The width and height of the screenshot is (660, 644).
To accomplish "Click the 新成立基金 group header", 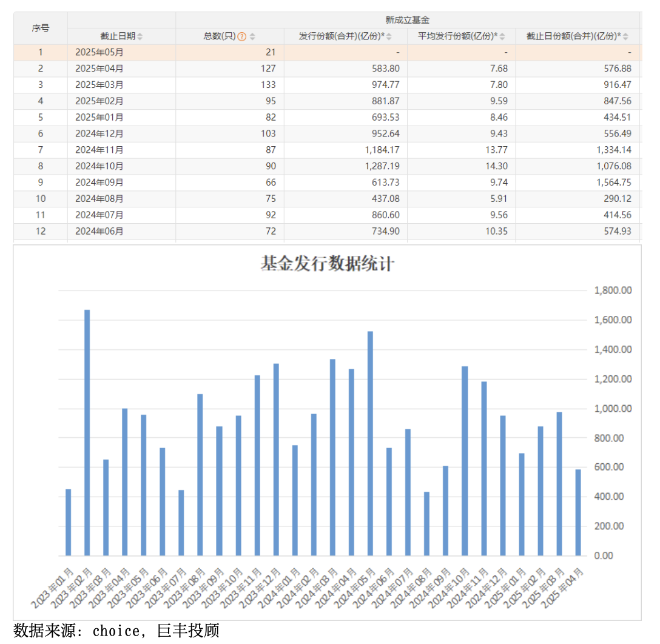I will pyautogui.click(x=408, y=20).
